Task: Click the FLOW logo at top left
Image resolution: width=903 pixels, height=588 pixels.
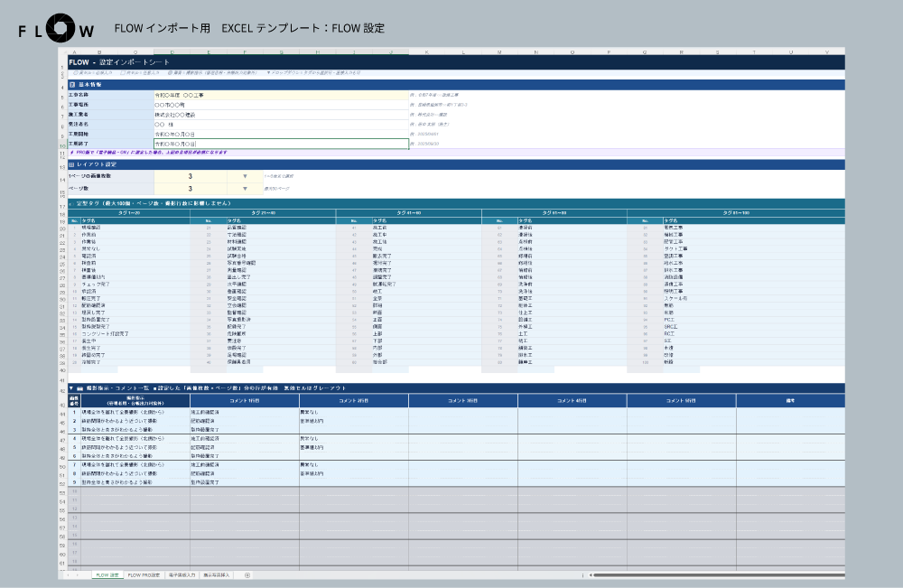Action: [x=56, y=29]
